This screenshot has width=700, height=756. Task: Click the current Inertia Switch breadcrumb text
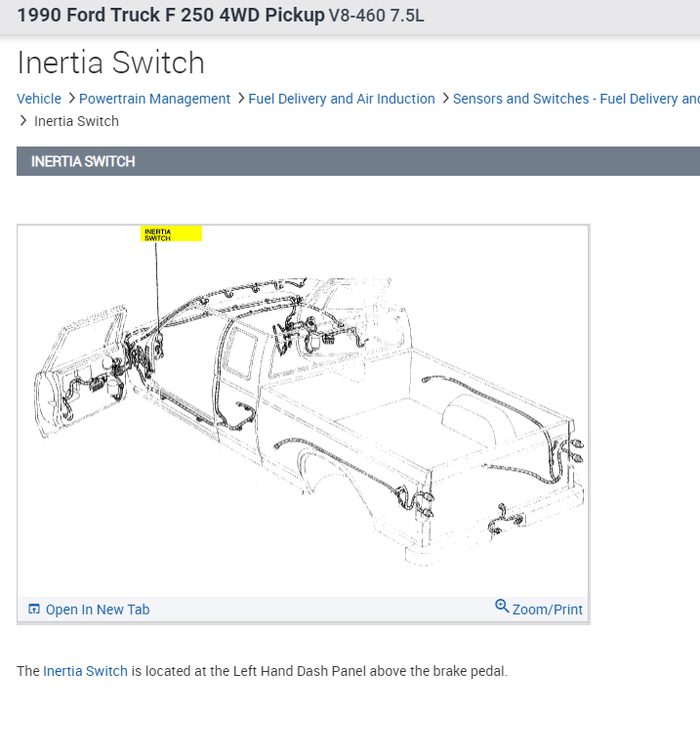coord(76,121)
